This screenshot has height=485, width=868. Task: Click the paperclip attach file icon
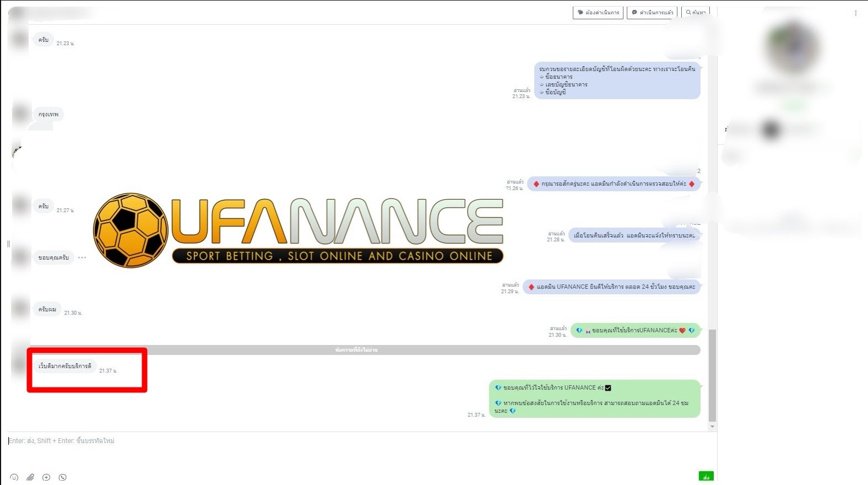pyautogui.click(x=30, y=477)
